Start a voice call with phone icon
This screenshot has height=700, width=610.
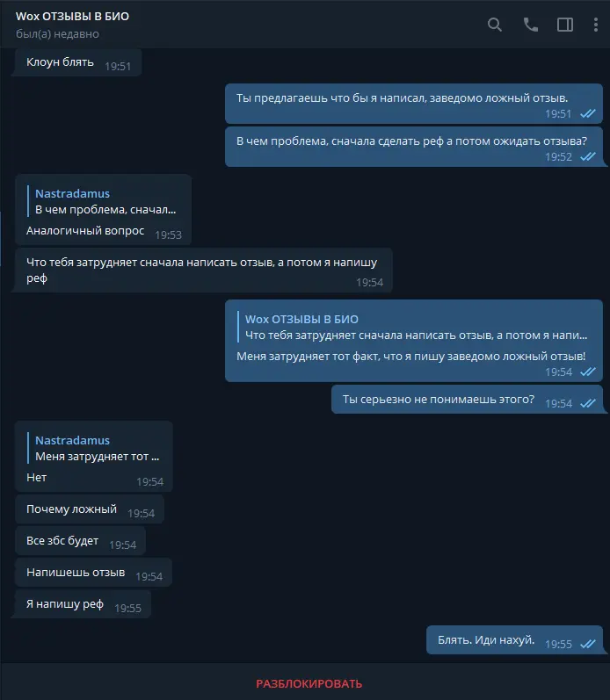point(531,25)
